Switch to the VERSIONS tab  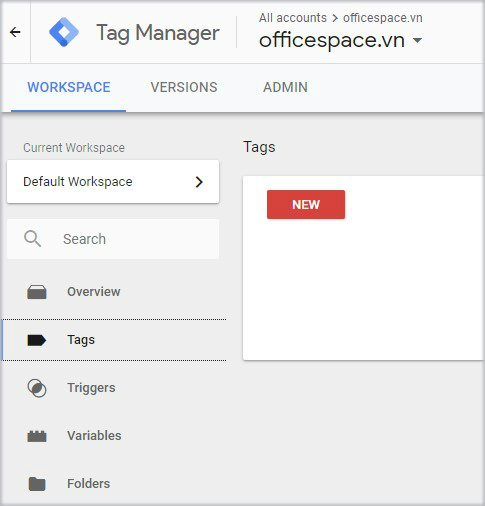[x=184, y=87]
